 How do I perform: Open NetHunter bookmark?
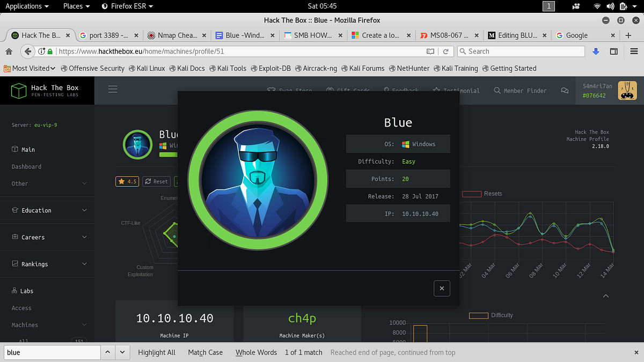409,68
